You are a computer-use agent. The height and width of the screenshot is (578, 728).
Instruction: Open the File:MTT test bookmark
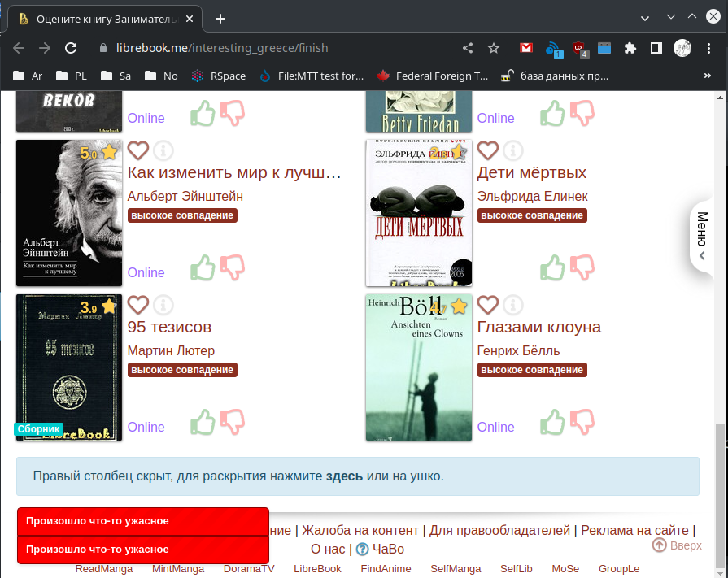click(312, 76)
